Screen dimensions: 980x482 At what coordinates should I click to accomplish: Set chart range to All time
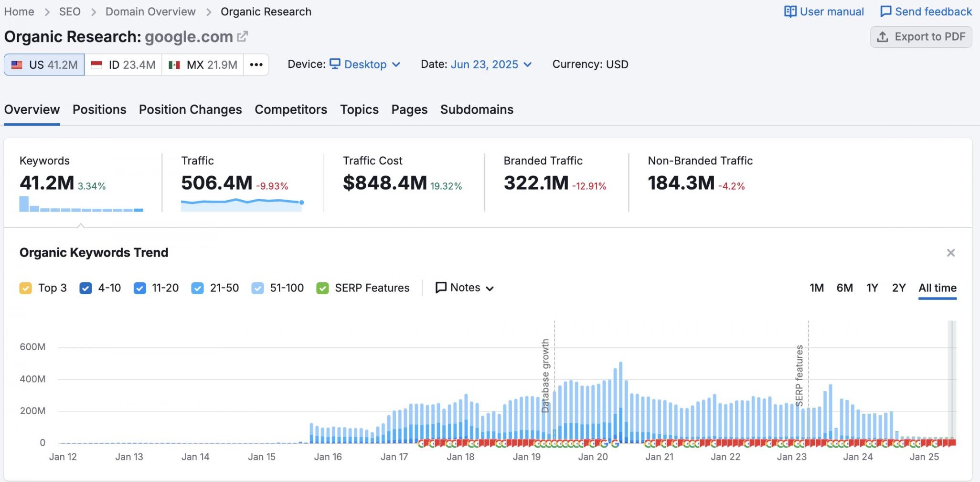point(937,288)
